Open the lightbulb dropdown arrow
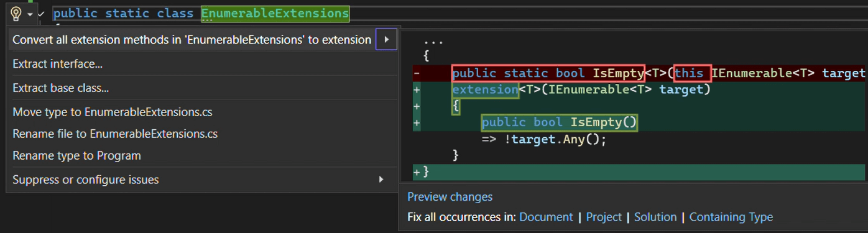This screenshot has height=233, width=868. point(30,14)
